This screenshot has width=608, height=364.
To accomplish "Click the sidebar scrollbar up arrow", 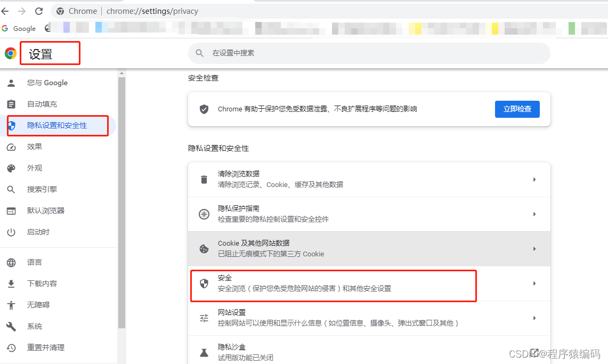I will point(121,73).
